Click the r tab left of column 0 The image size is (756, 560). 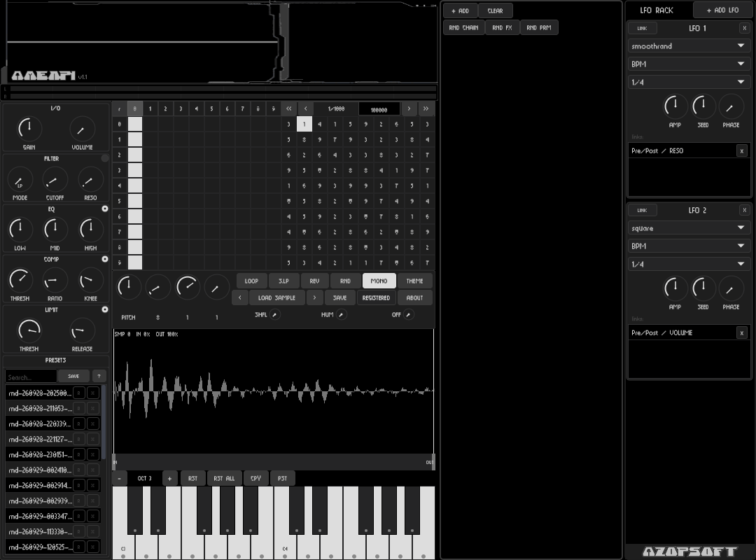click(x=119, y=109)
